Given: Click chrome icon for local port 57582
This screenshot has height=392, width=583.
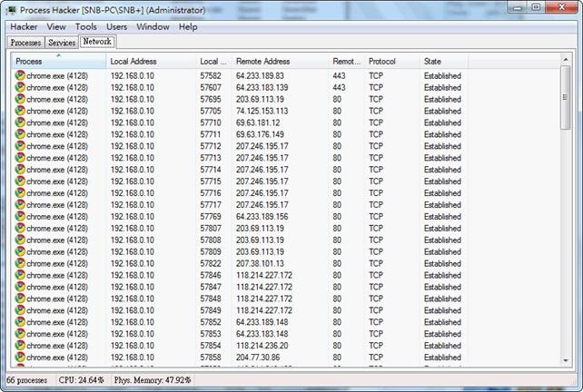Looking at the screenshot, I should pos(20,75).
